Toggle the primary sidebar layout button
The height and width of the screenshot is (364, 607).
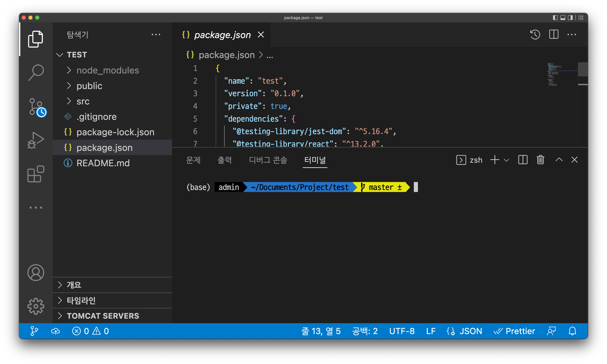[x=555, y=18]
